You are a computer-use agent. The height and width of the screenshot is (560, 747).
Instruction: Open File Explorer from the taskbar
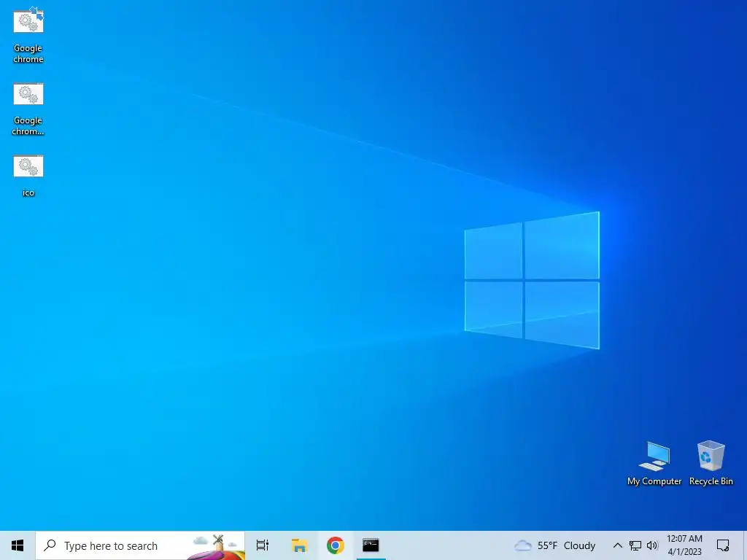pyautogui.click(x=299, y=545)
